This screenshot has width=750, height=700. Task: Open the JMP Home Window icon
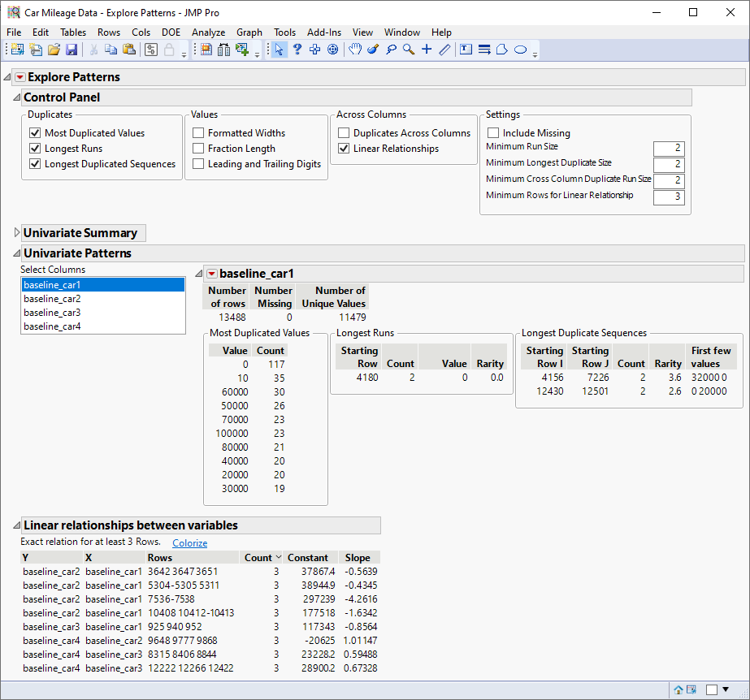coord(678,689)
